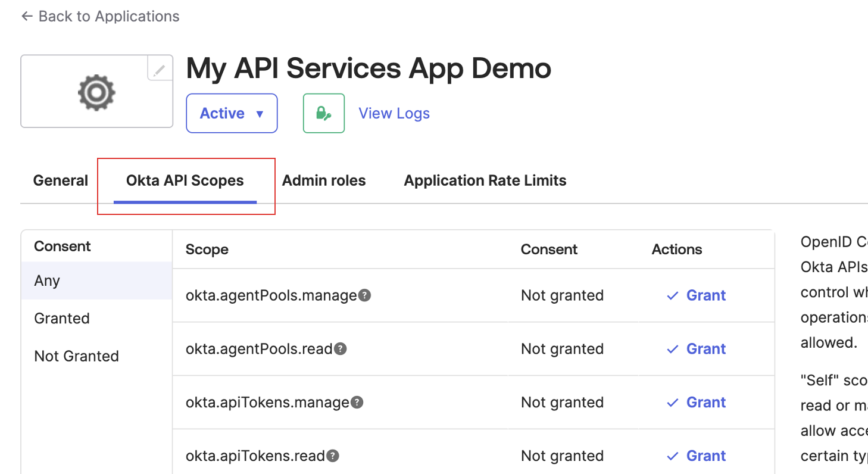868x474 pixels.
Task: Switch to the General tab
Action: point(61,180)
